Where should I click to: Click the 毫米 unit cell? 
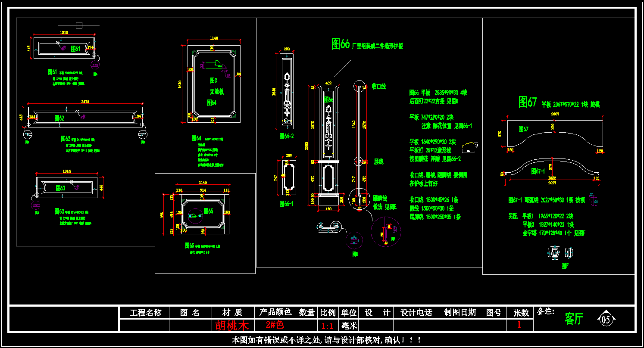click(x=349, y=325)
